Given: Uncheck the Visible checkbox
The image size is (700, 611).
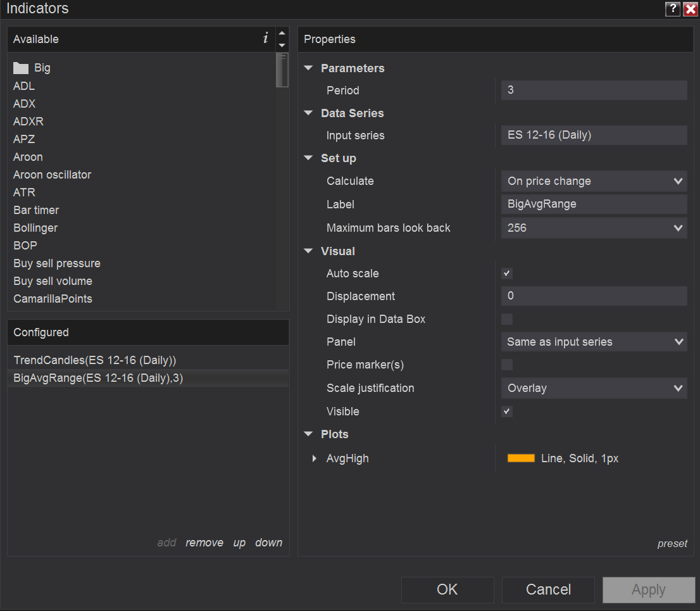Looking at the screenshot, I should pos(507,412).
